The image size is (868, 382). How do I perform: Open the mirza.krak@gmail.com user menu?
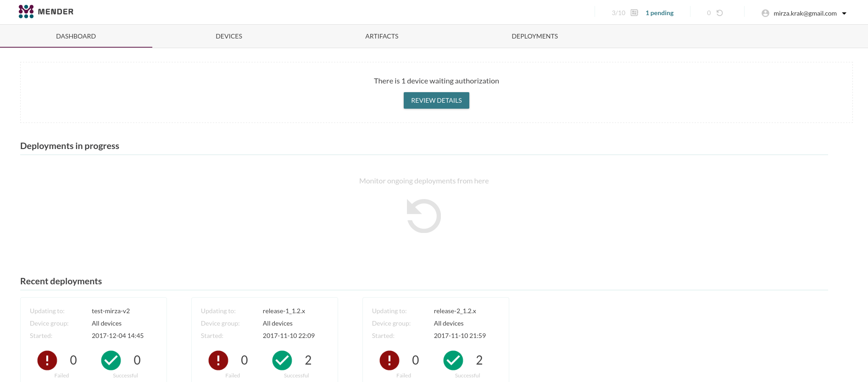click(x=805, y=13)
